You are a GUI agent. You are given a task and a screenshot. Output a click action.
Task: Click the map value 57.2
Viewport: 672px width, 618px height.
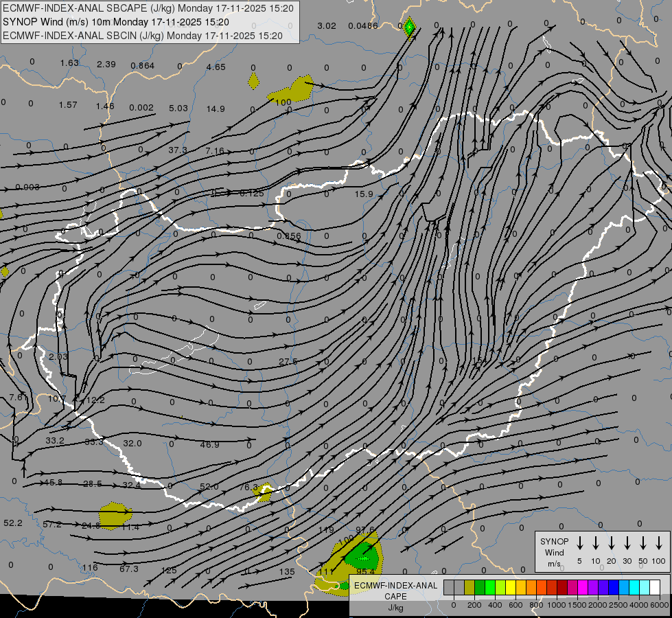(52, 525)
